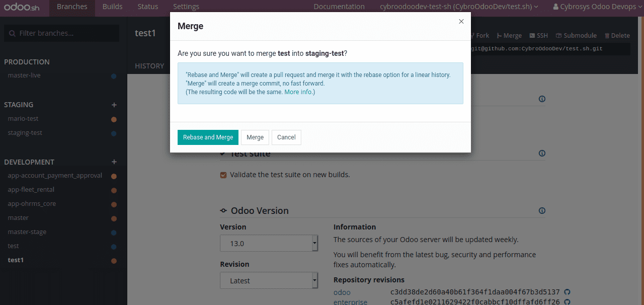Click the Odoo.sh logo
This screenshot has width=644, height=305.
pyautogui.click(x=21, y=7)
